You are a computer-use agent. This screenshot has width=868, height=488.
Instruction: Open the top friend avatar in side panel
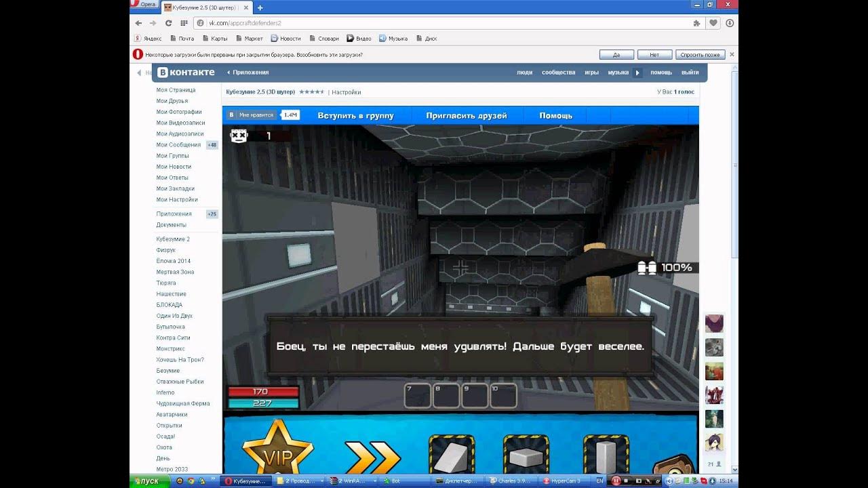click(714, 323)
